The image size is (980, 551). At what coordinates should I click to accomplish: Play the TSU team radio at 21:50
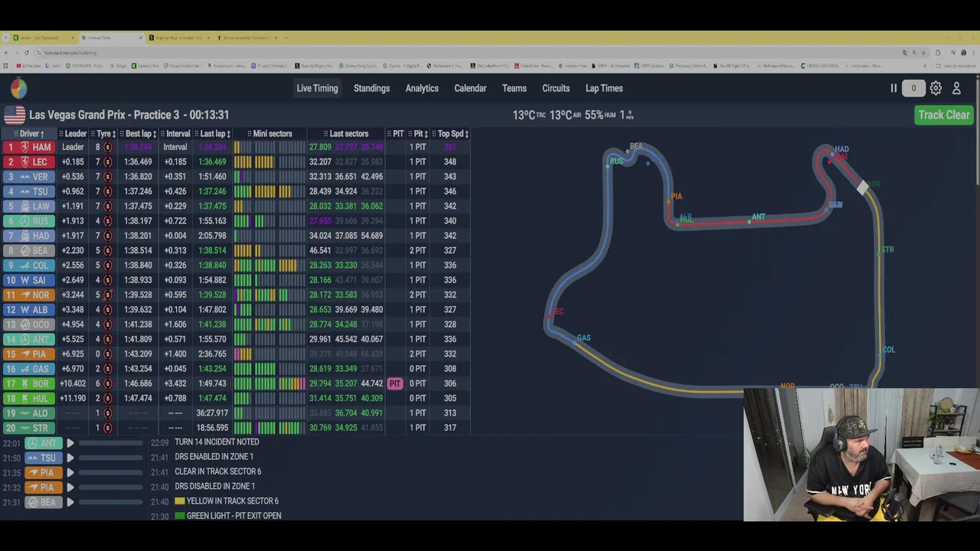[x=70, y=458]
